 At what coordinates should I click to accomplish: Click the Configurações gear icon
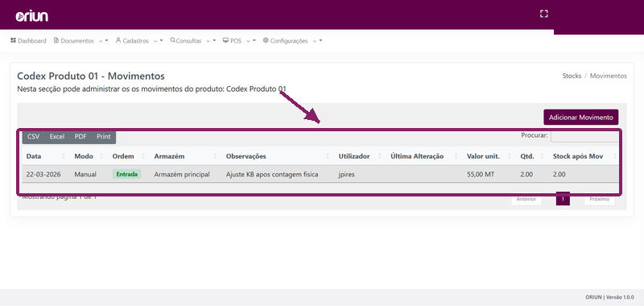(x=266, y=40)
